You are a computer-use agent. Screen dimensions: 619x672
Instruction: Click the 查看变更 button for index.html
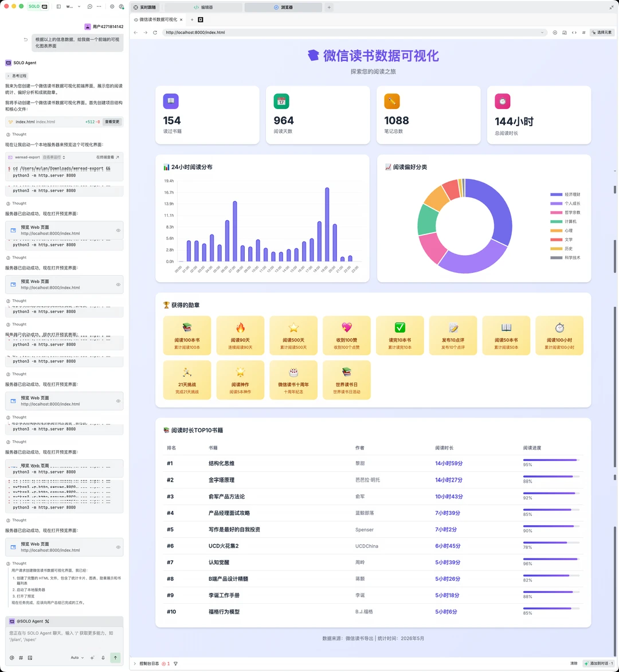(112, 122)
